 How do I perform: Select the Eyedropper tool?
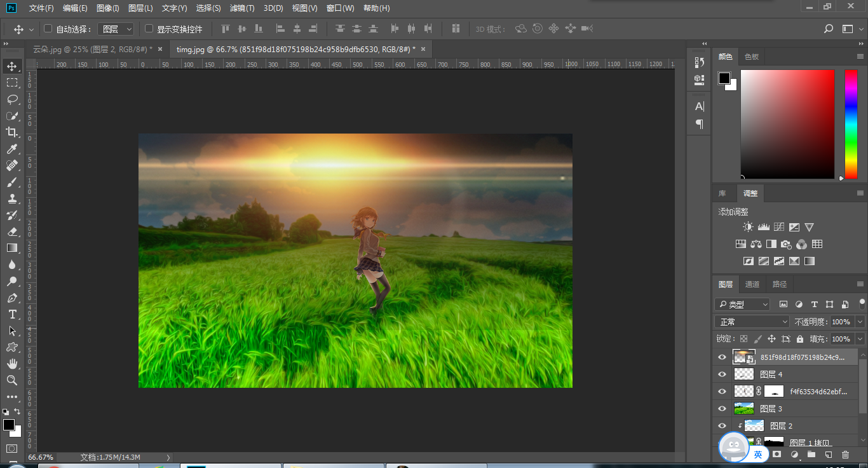tap(12, 149)
